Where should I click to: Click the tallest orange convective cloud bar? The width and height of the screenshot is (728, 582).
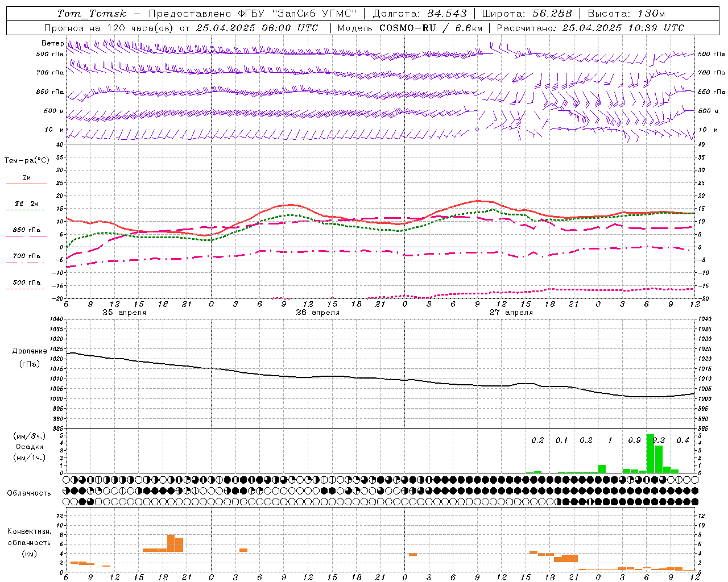(171, 543)
